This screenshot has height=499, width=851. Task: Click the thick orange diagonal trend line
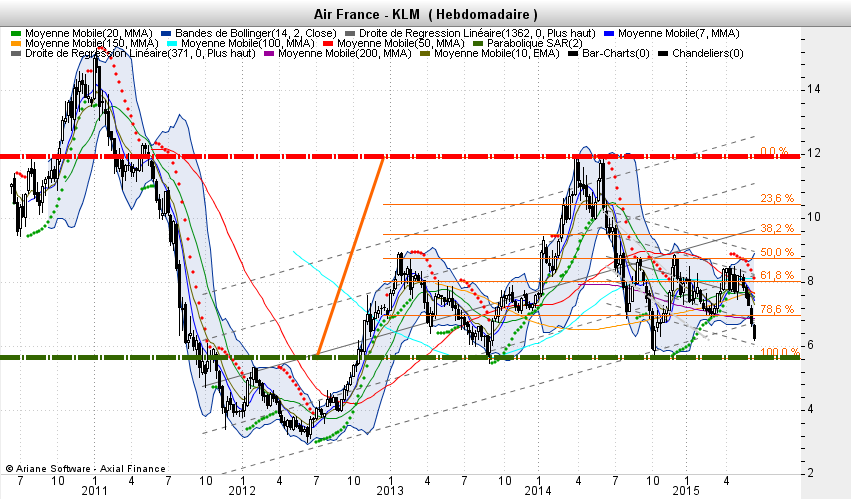click(351, 256)
